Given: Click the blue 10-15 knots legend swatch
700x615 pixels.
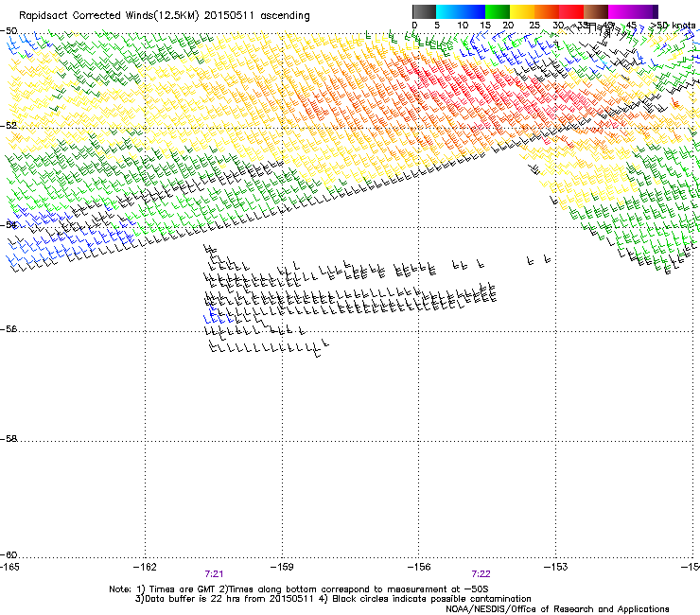Looking at the screenshot, I should 473,11.
